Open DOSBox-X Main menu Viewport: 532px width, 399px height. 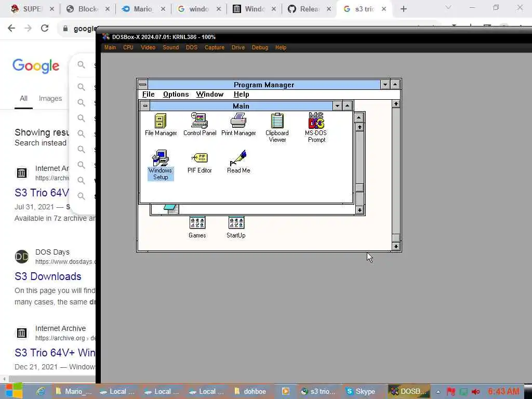point(110,47)
